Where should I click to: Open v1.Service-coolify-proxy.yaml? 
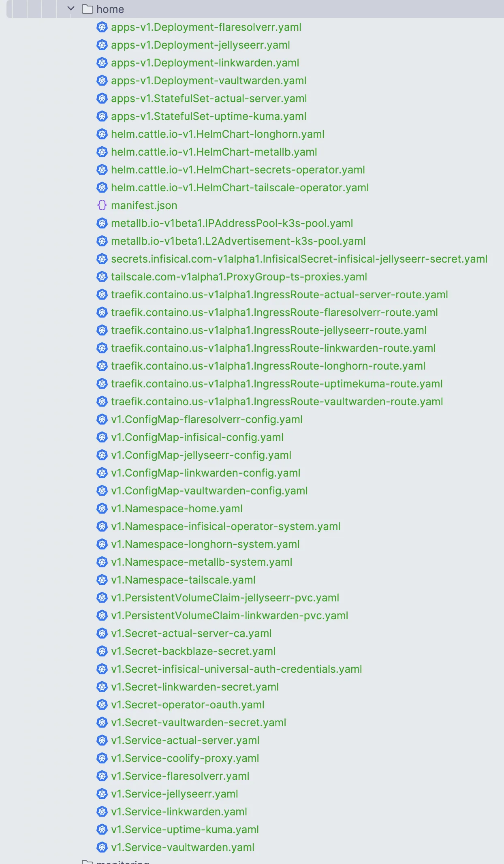click(186, 758)
